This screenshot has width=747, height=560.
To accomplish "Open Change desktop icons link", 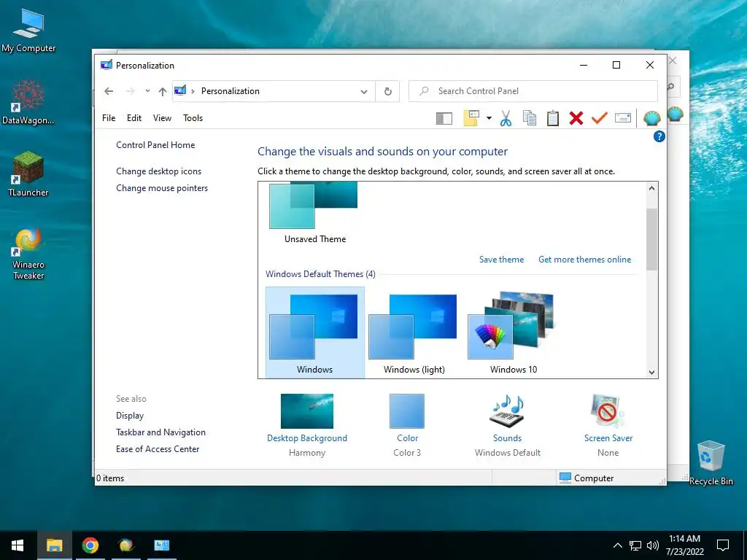I will 158,171.
